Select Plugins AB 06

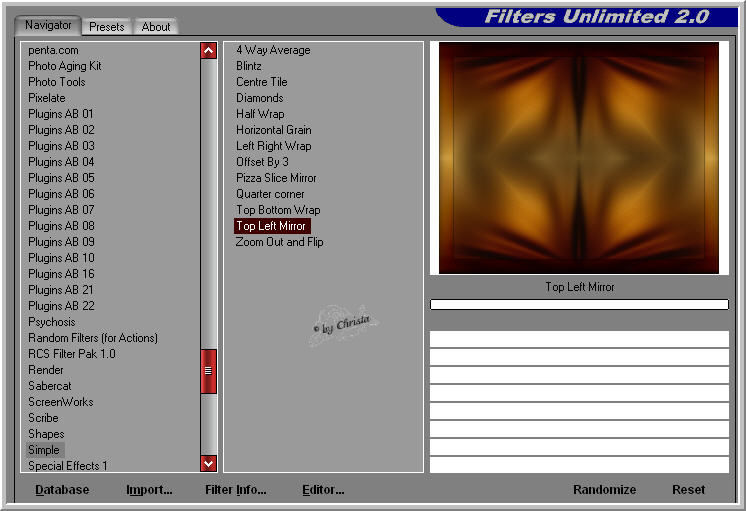coord(61,194)
